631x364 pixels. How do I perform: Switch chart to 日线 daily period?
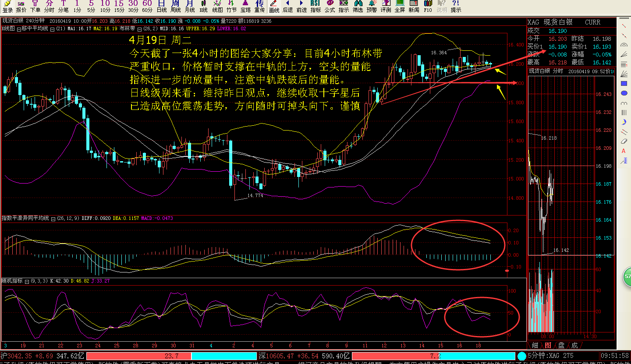pos(161,7)
